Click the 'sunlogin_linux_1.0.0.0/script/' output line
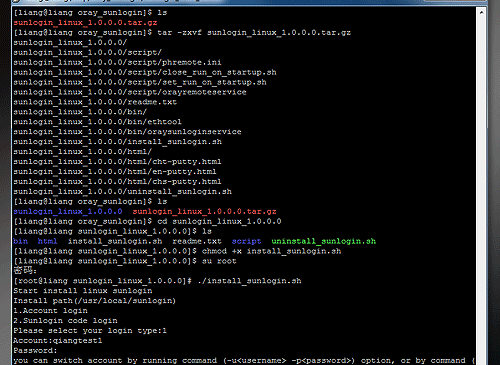 87,52
